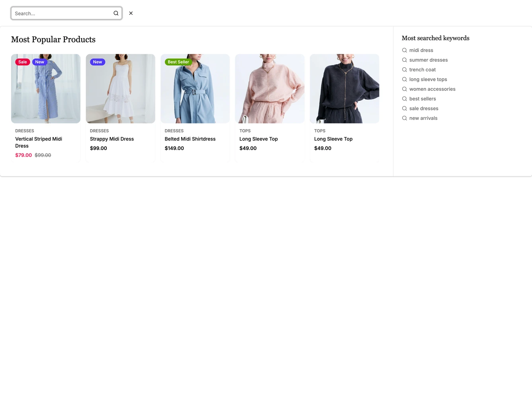Click search icon beside 'long sleeve tops'

coord(405,79)
